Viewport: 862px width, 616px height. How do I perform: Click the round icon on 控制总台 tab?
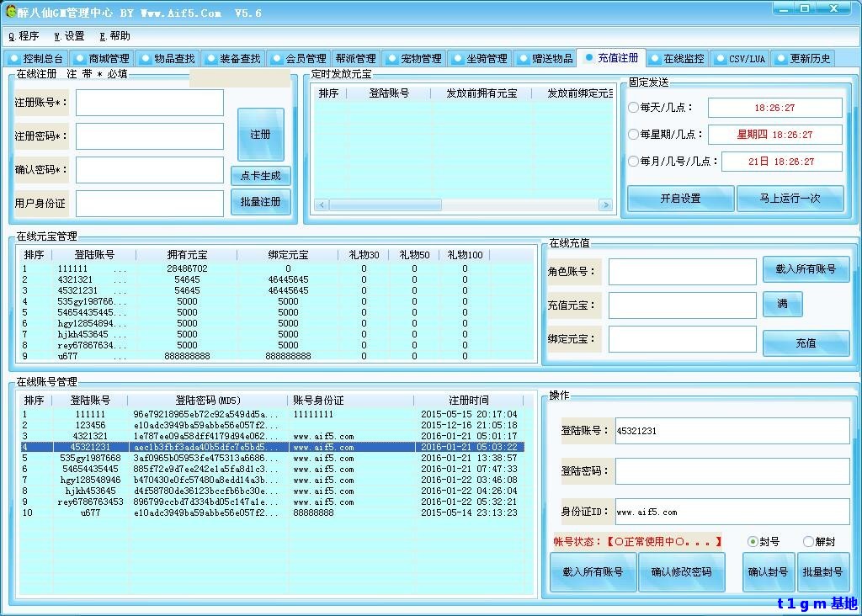(14, 59)
